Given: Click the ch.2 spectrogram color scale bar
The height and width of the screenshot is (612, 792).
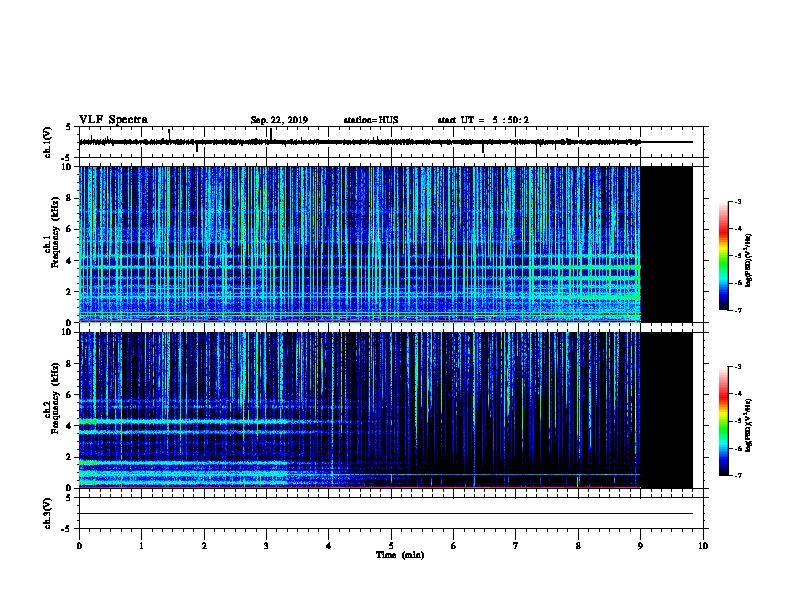Looking at the screenshot, I should click(x=724, y=421).
